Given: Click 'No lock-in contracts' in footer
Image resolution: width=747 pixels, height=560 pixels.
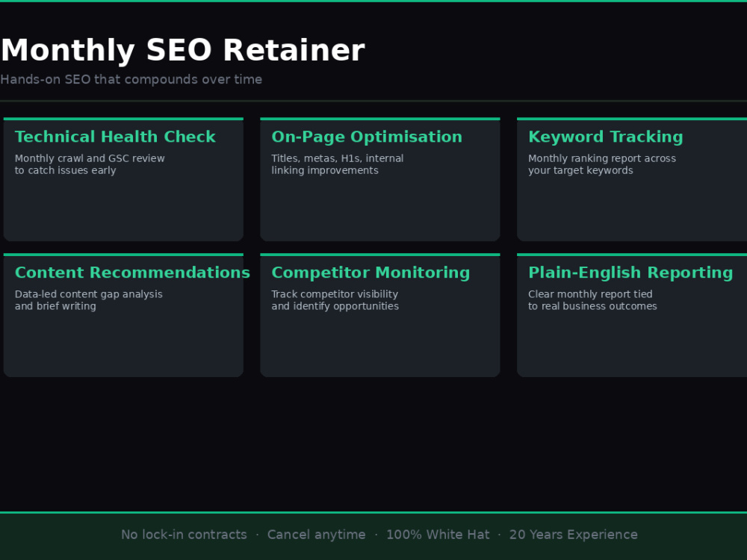Looking at the screenshot, I should click(x=184, y=535).
